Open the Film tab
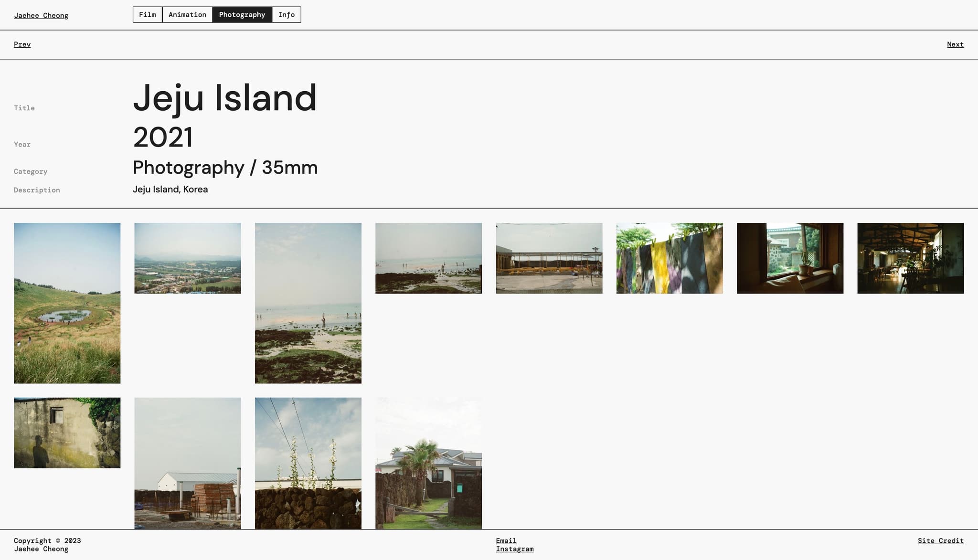 [x=148, y=15]
